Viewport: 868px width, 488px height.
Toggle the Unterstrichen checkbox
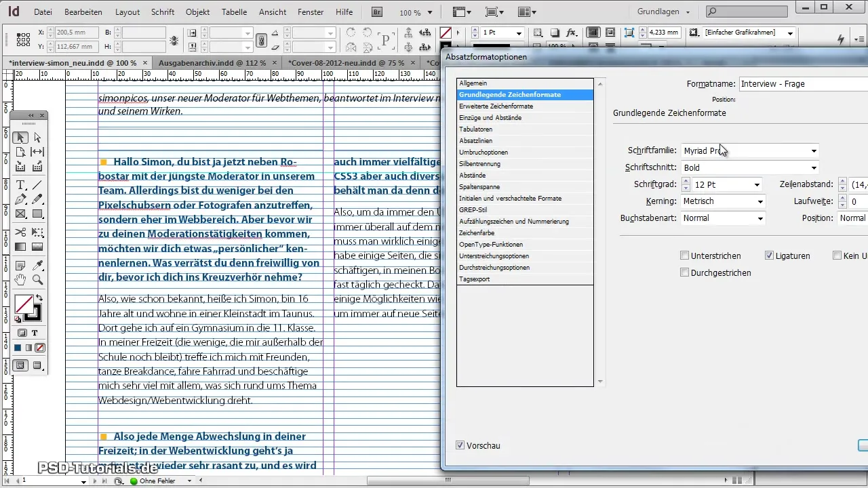pyautogui.click(x=685, y=256)
